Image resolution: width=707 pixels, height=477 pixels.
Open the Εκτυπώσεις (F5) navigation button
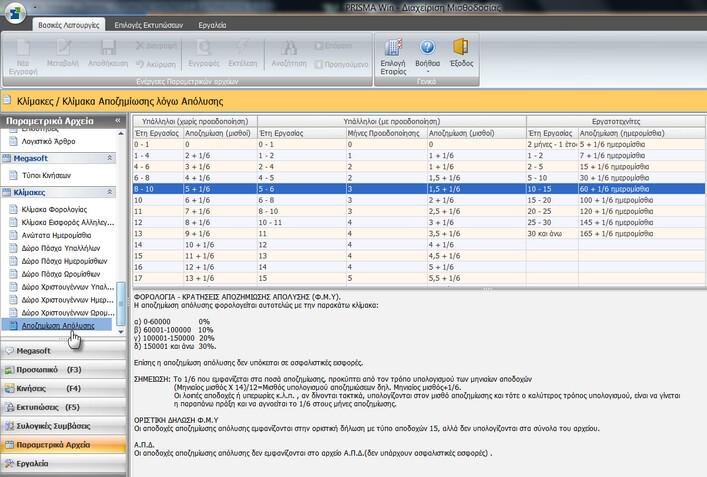64,407
